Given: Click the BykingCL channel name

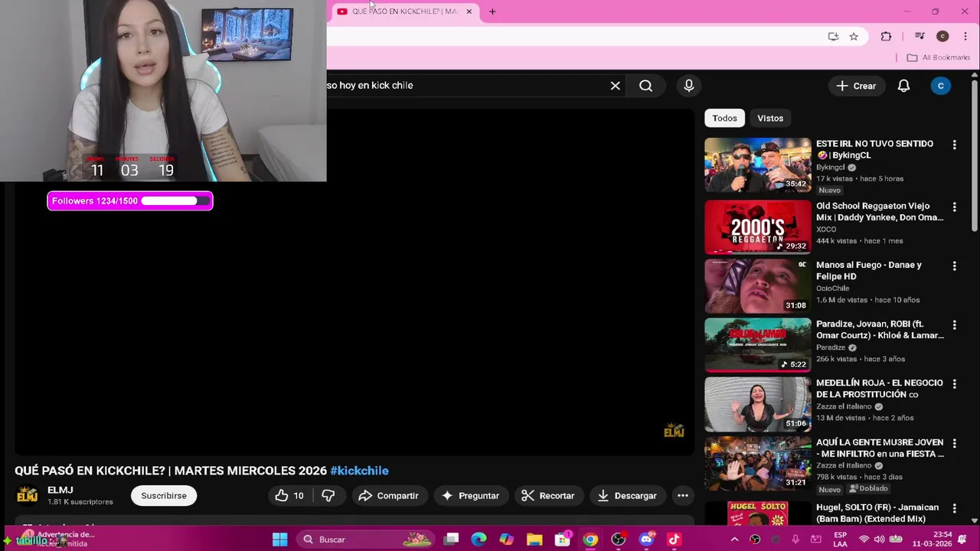Looking at the screenshot, I should 831,168.
